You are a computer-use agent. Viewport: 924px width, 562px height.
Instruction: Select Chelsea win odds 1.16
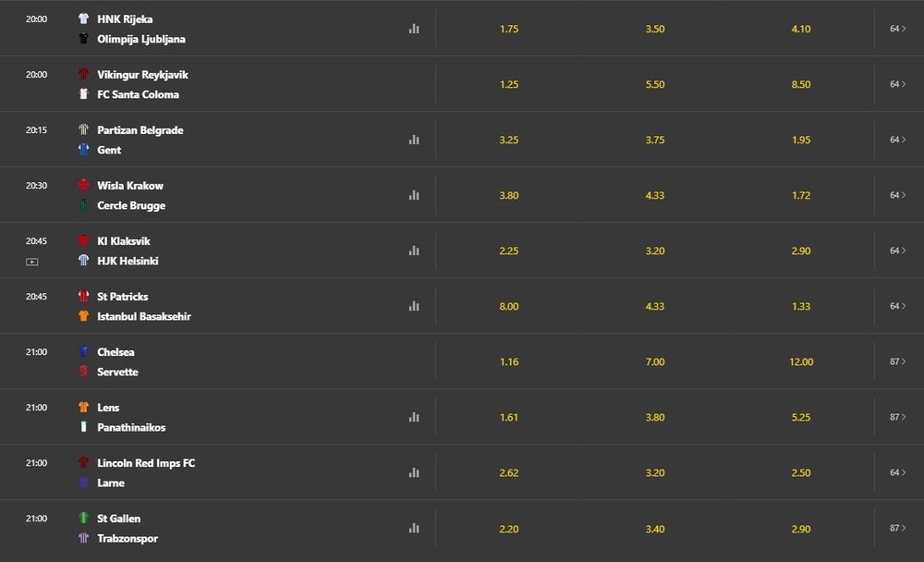pos(509,361)
